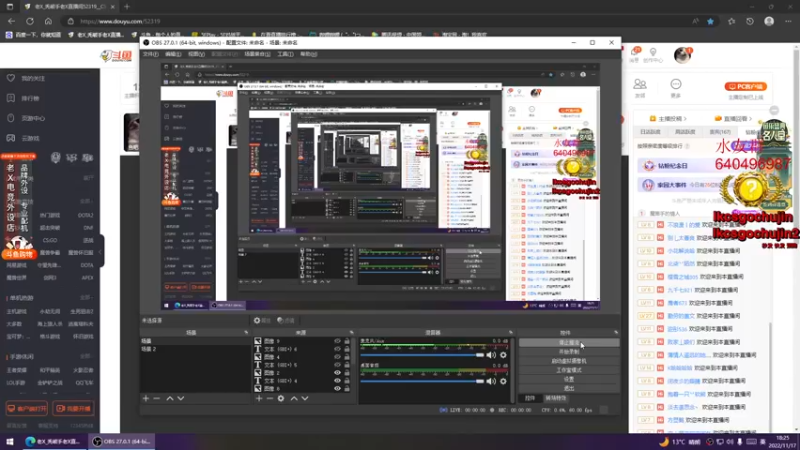The height and width of the screenshot is (450, 800).
Task: Open OBS 编辑 edit menu
Action: pyautogui.click(x=173, y=54)
